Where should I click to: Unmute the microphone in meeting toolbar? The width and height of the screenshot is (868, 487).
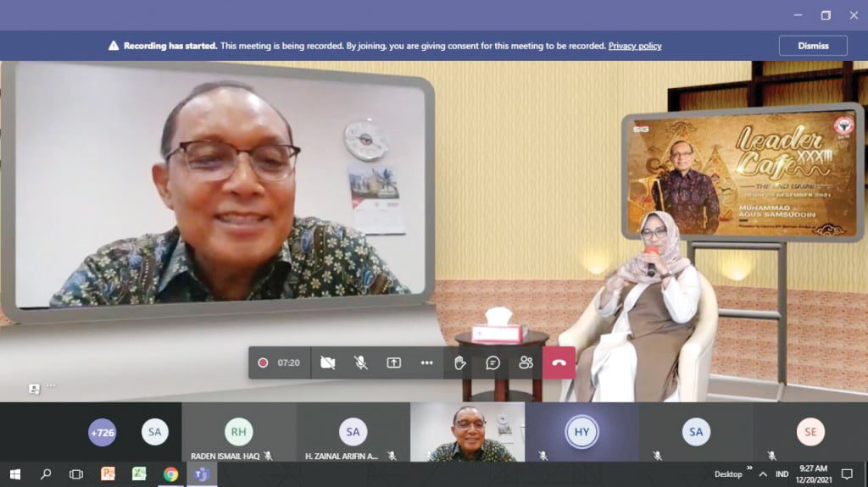pyautogui.click(x=361, y=362)
